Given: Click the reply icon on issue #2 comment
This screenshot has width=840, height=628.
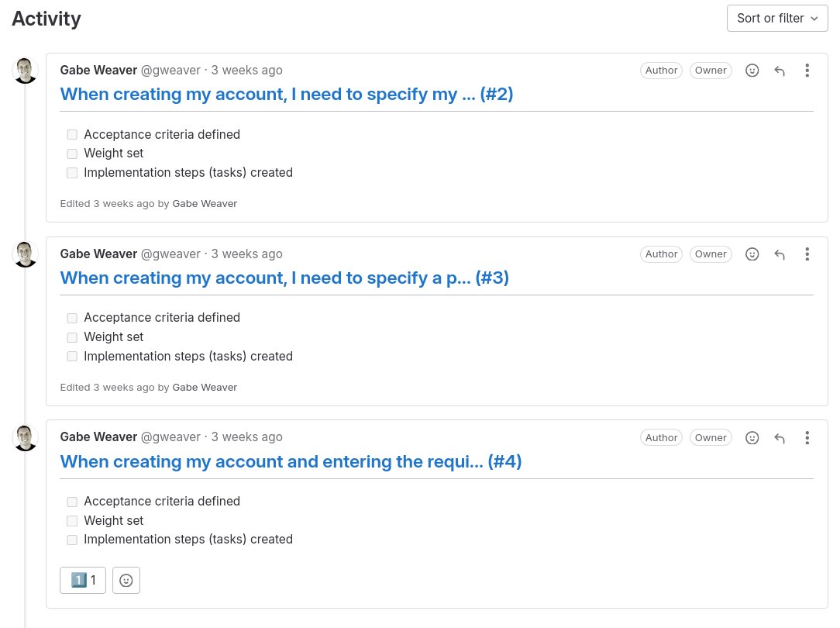Looking at the screenshot, I should [780, 70].
